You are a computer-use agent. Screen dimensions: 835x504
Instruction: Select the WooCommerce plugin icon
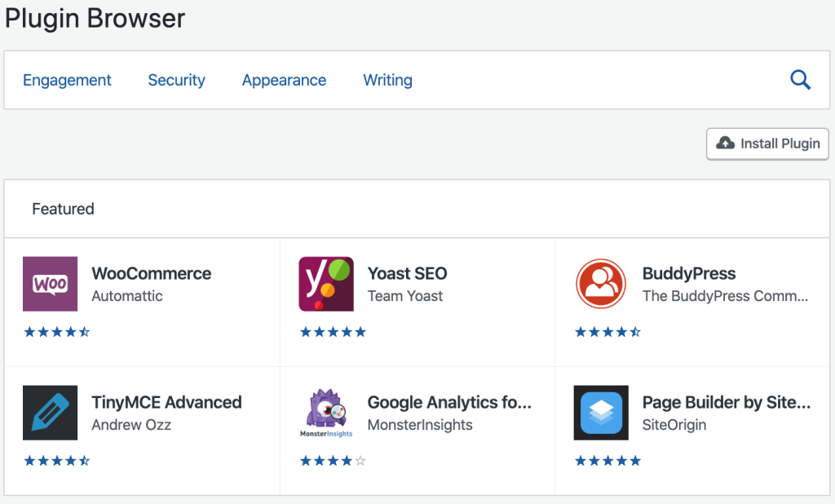50,284
